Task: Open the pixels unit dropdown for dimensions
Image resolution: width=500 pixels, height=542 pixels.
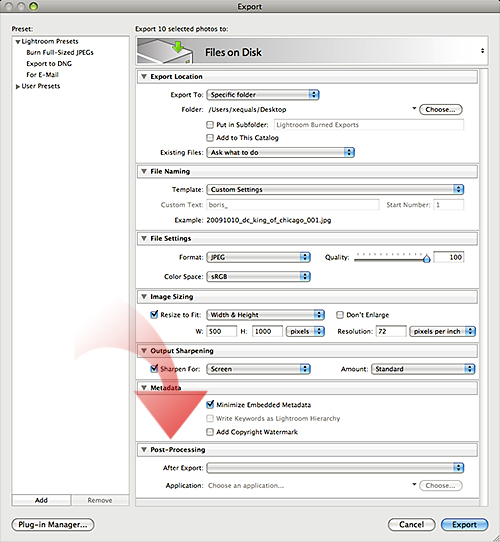Action: (305, 331)
